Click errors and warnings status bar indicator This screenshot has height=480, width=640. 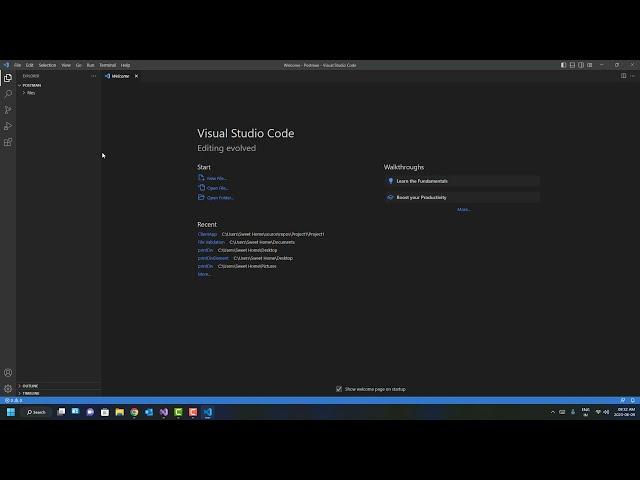tap(13, 400)
